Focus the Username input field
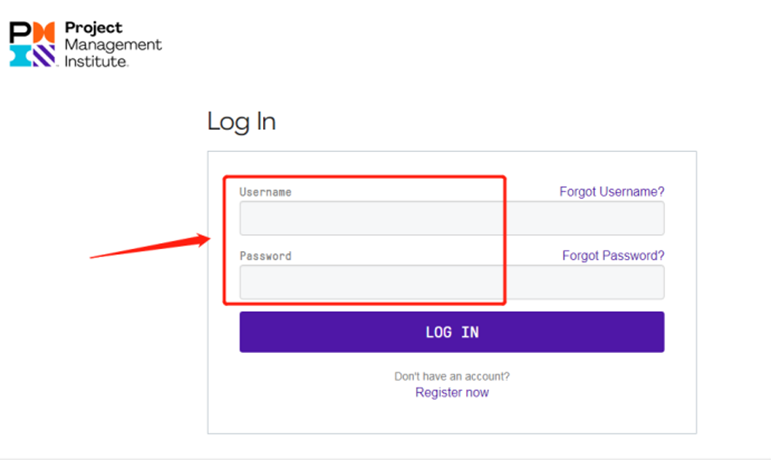 coord(451,218)
